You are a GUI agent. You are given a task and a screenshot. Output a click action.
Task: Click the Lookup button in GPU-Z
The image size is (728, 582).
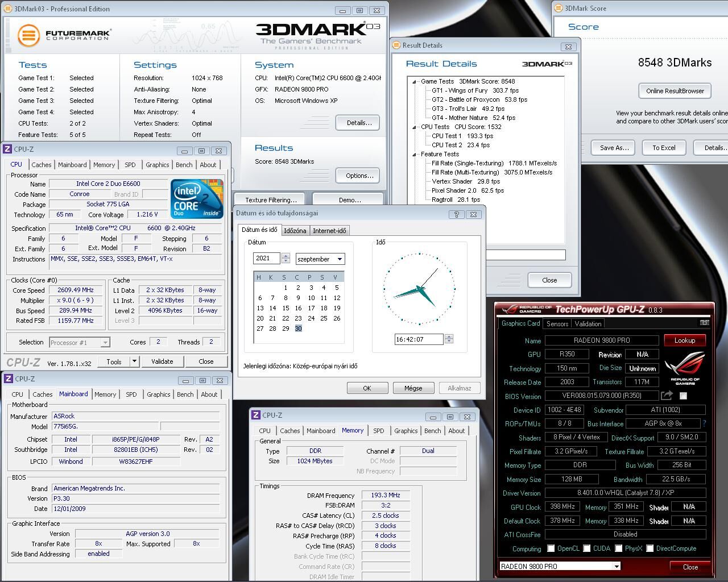[685, 340]
